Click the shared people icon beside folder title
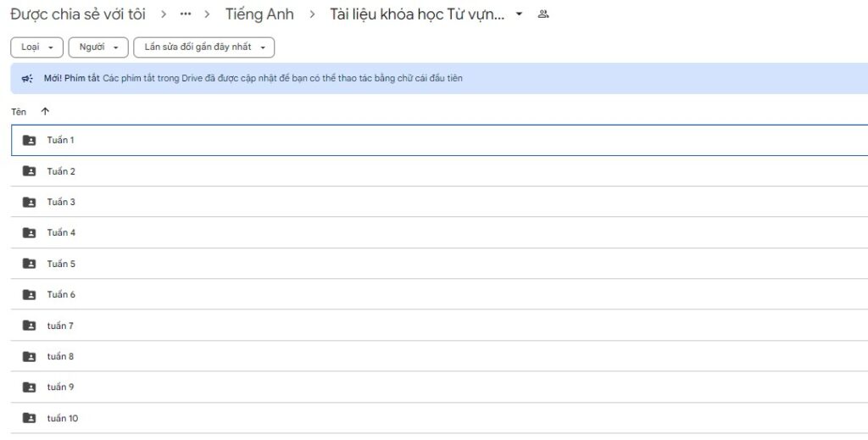Viewport: 868px width, 440px height. click(543, 14)
